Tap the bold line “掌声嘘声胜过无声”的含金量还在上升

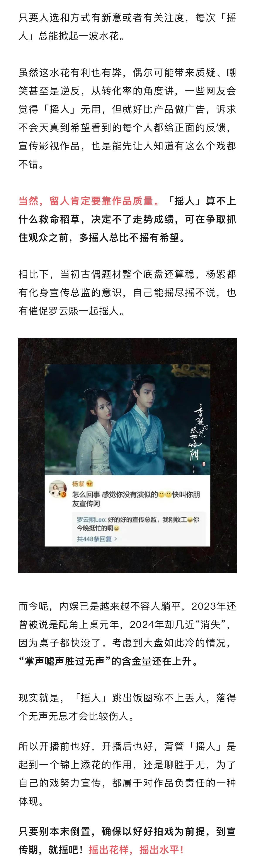pyautogui.click(x=108, y=661)
